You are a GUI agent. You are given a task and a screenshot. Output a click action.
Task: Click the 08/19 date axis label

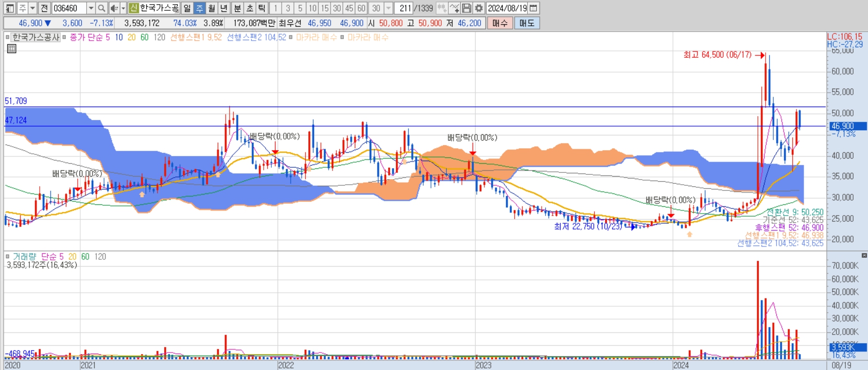pos(841,365)
